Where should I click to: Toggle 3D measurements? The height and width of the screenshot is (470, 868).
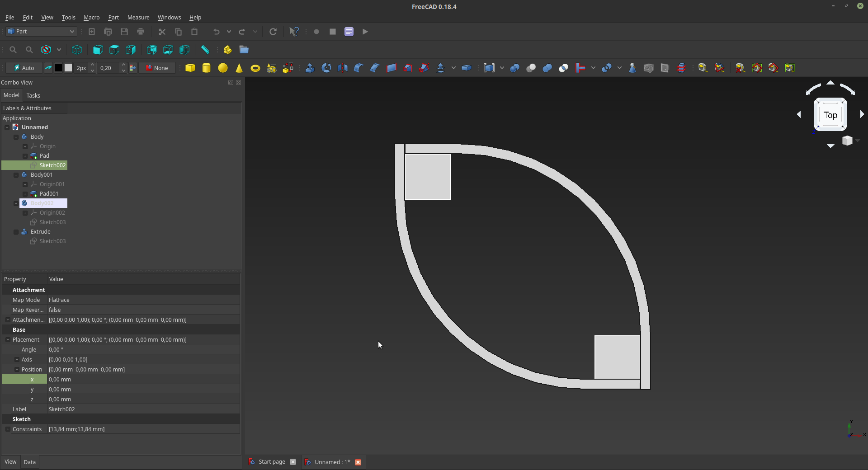(x=774, y=68)
